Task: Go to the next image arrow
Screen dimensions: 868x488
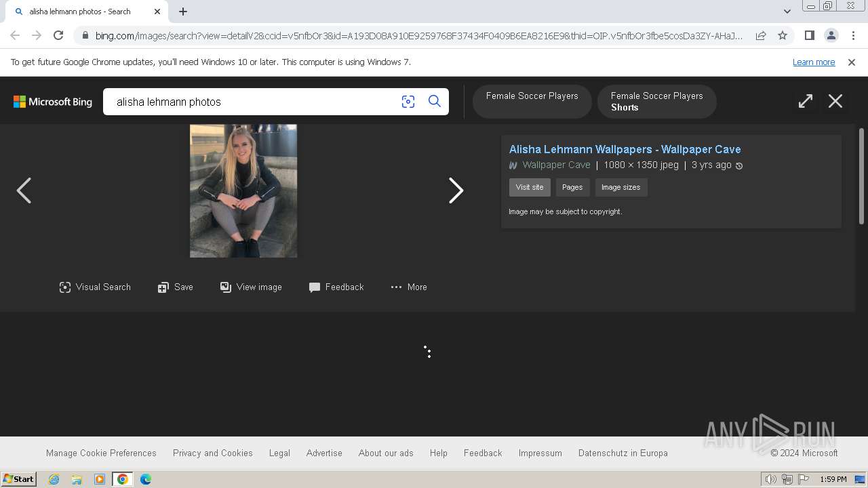Action: click(x=456, y=190)
